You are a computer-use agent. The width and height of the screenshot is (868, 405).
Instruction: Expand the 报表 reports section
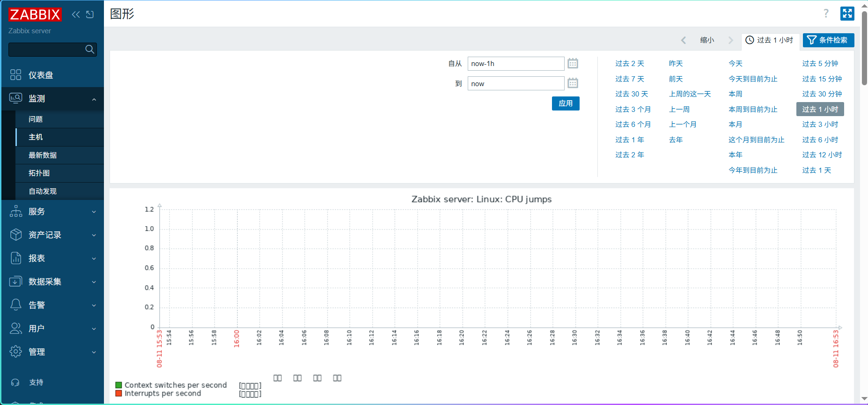[x=52, y=258]
